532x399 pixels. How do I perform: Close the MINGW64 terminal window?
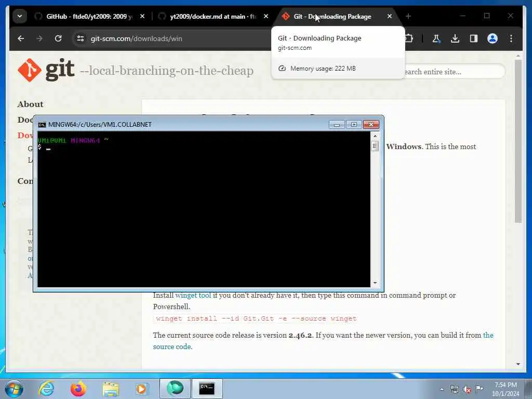click(x=371, y=125)
